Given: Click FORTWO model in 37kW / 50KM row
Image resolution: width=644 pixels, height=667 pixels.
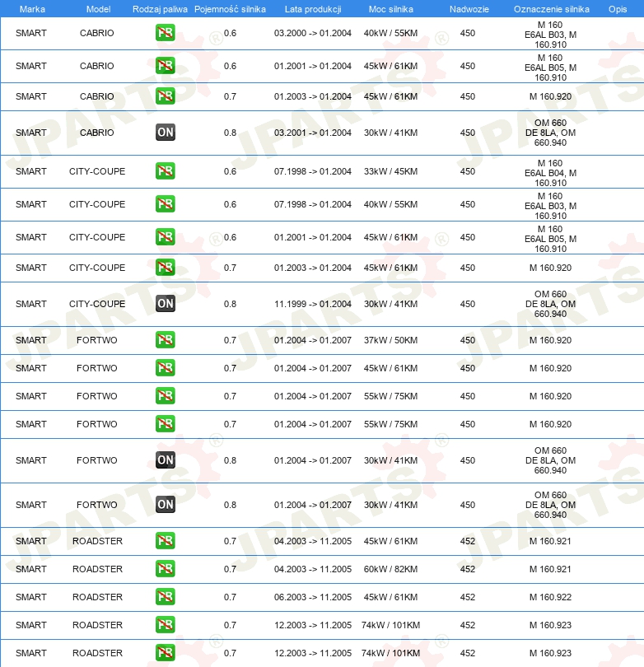Looking at the screenshot, I should [97, 340].
